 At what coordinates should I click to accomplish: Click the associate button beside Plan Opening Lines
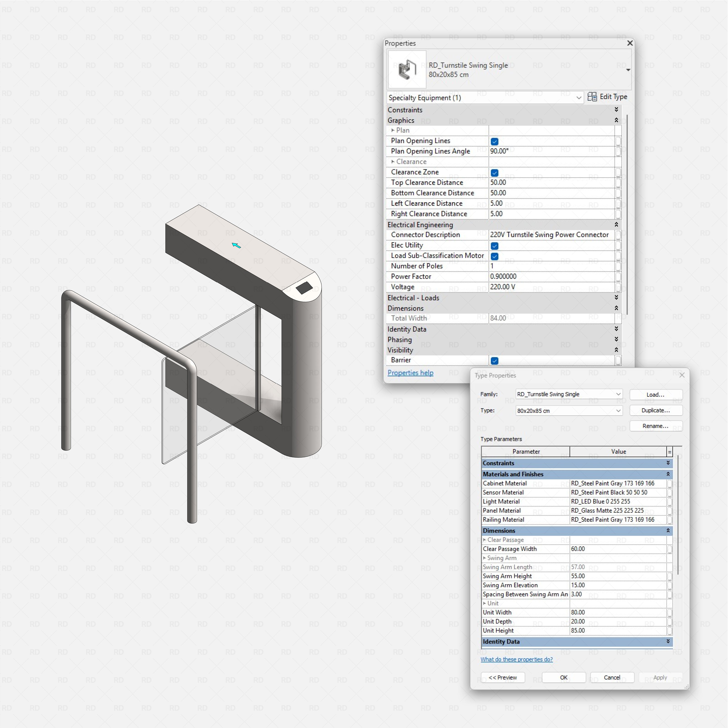coord(618,141)
